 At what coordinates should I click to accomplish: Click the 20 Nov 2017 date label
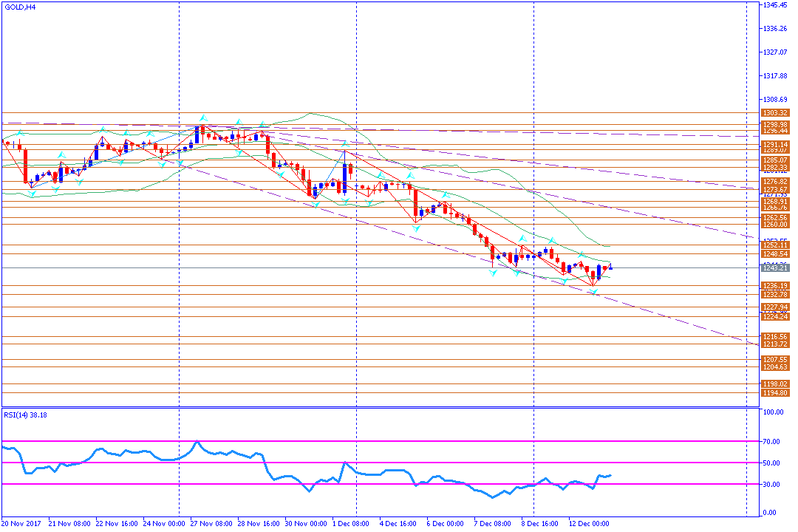point(21,523)
